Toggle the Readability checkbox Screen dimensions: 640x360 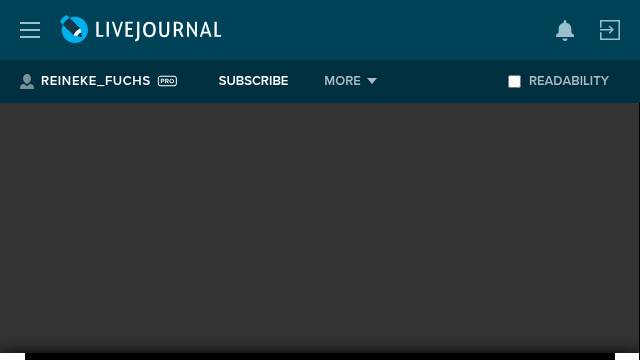[514, 81]
